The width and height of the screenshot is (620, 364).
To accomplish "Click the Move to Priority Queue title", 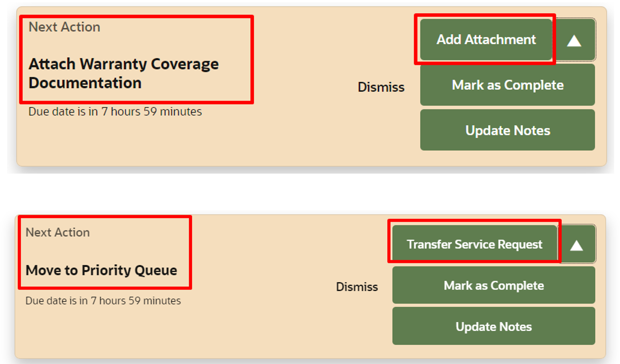I will (101, 270).
